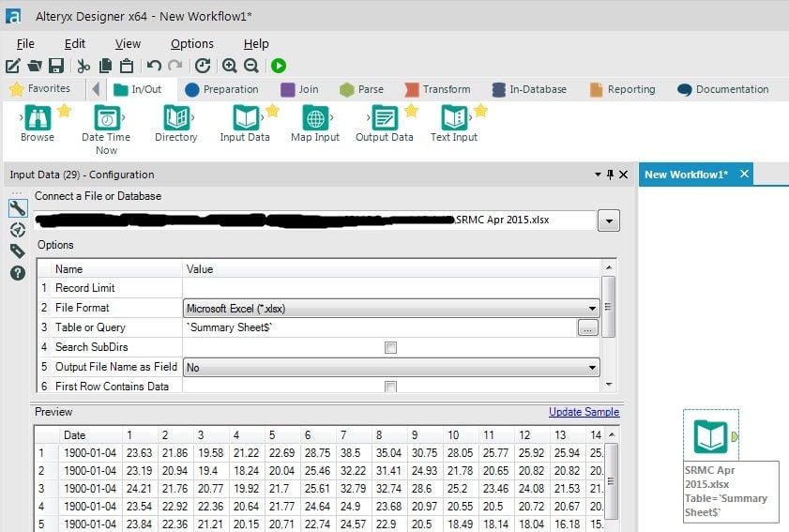Switch to the Documentation tool category
Image resolution: width=789 pixels, height=532 pixels.
[x=723, y=89]
